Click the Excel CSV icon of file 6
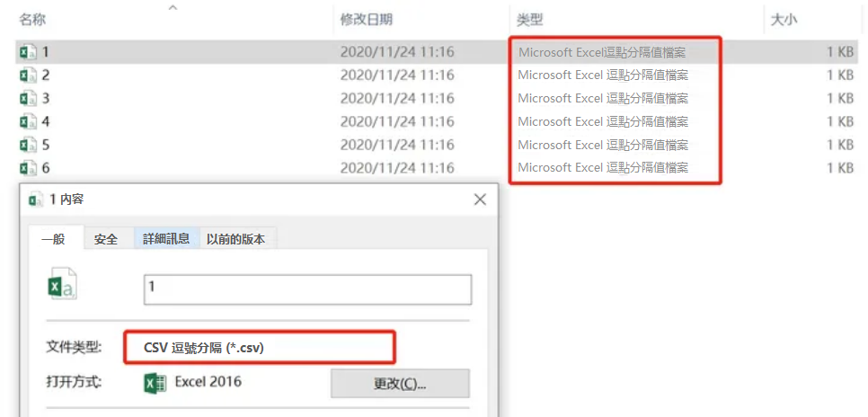 tap(28, 167)
